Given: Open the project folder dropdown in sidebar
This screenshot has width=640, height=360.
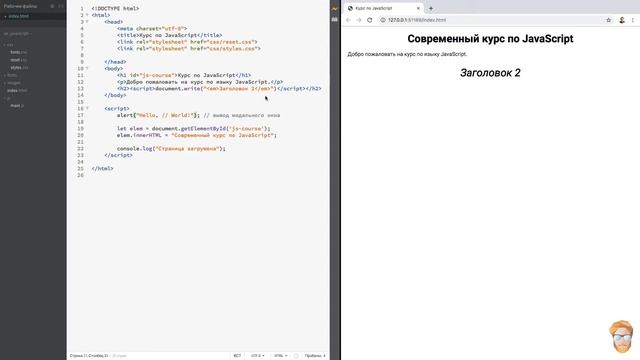Looking at the screenshot, I should 18,33.
